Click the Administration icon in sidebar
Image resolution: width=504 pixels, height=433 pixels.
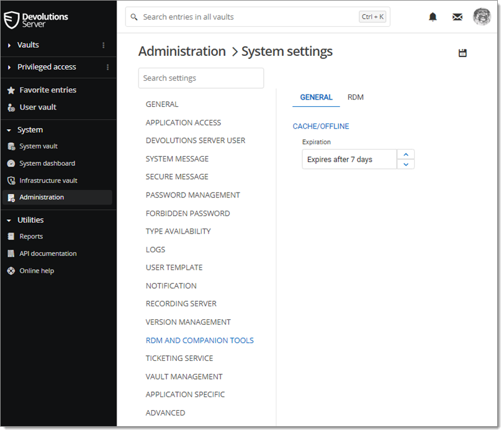[11, 198]
